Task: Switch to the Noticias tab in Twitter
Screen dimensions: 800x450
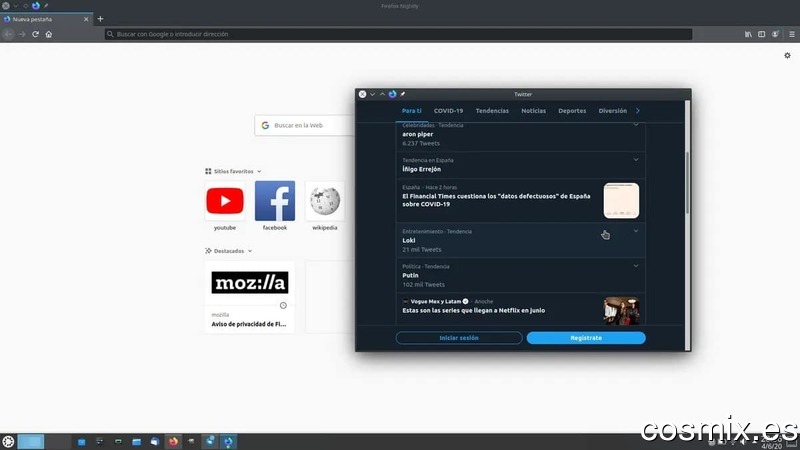Action: (533, 111)
